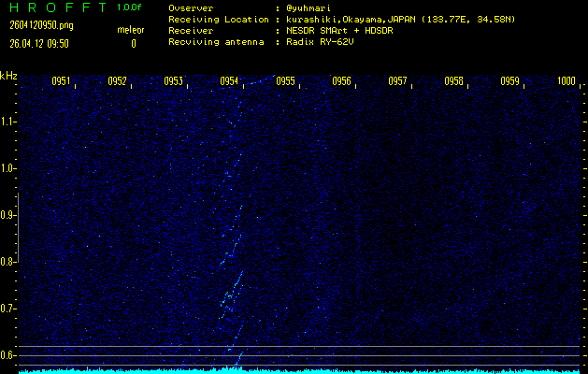
Task: Select the 0954 time tick
Action: point(230,81)
